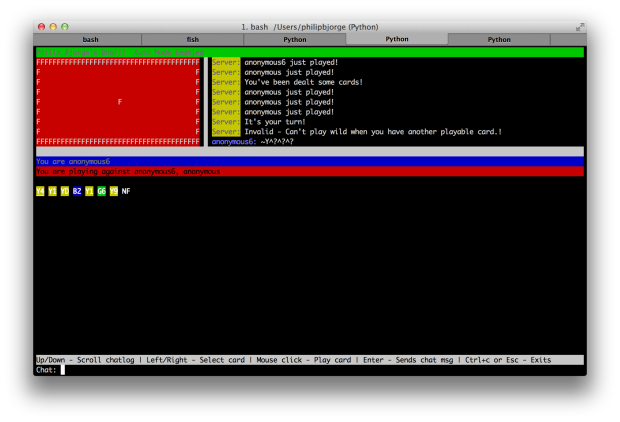Play the Y4 card

click(x=40, y=191)
